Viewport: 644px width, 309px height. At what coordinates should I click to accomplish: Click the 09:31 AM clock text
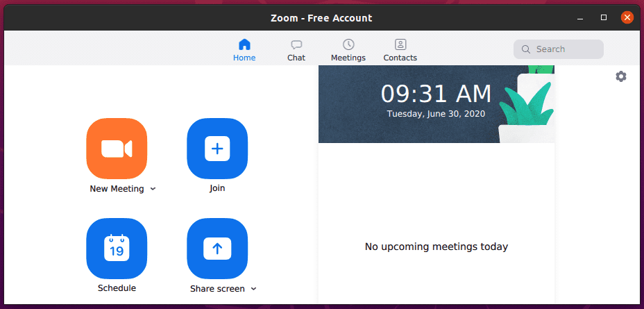click(437, 94)
